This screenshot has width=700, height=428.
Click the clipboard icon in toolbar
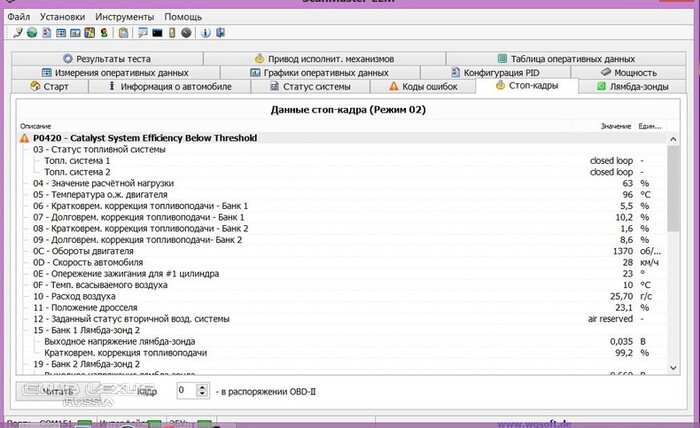click(123, 33)
